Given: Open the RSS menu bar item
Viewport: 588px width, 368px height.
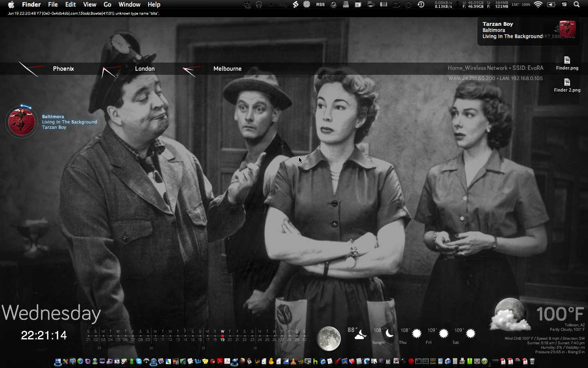Looking at the screenshot, I should click(x=321, y=4).
